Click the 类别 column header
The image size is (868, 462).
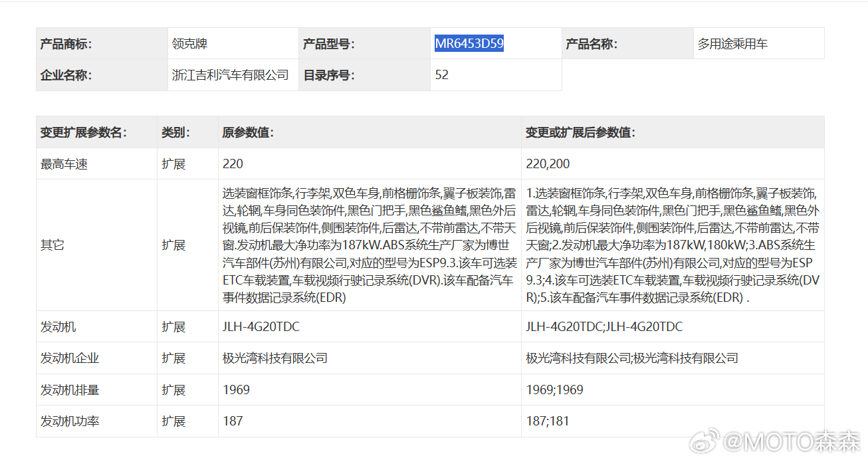click(x=187, y=132)
